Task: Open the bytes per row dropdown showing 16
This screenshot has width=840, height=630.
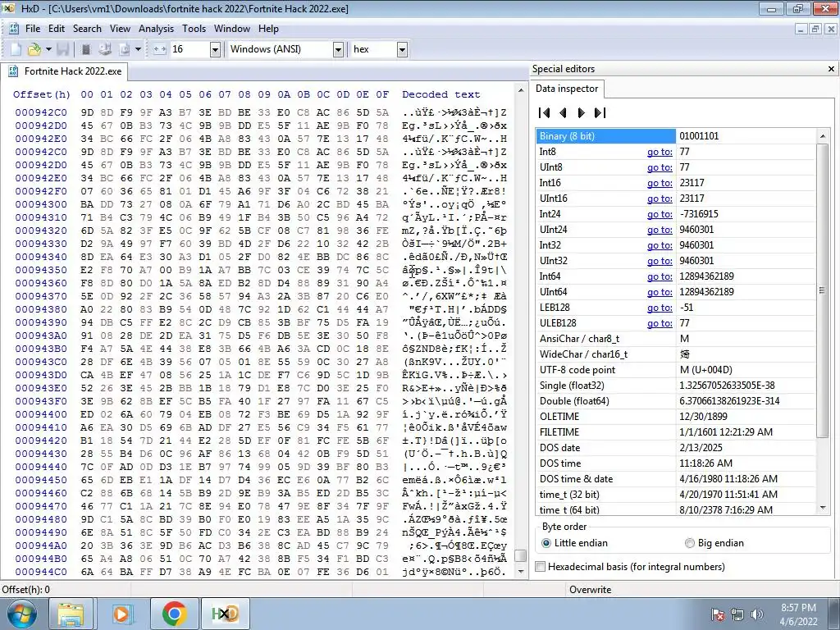Action: point(215,50)
